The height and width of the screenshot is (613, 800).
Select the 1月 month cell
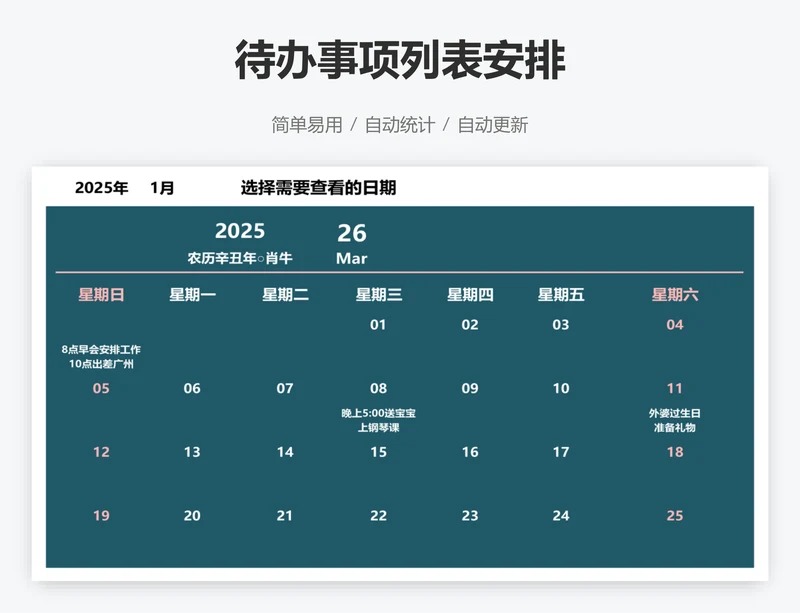pyautogui.click(x=162, y=188)
